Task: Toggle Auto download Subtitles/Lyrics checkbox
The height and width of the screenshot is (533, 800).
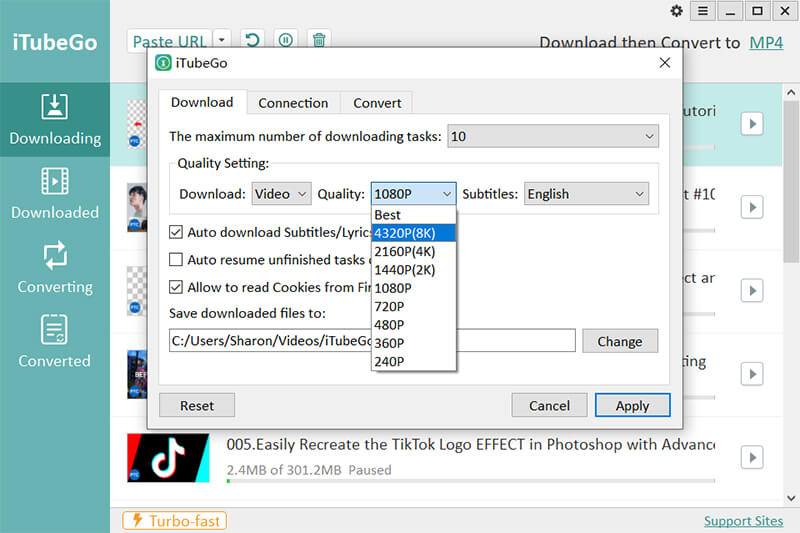Action: (x=176, y=232)
